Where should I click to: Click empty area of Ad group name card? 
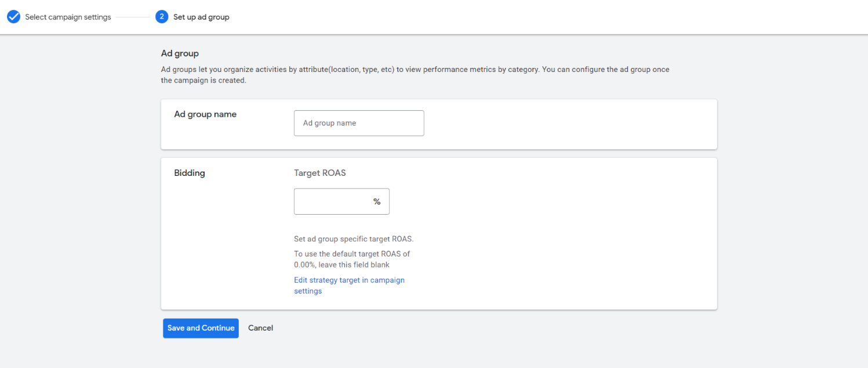click(x=568, y=124)
